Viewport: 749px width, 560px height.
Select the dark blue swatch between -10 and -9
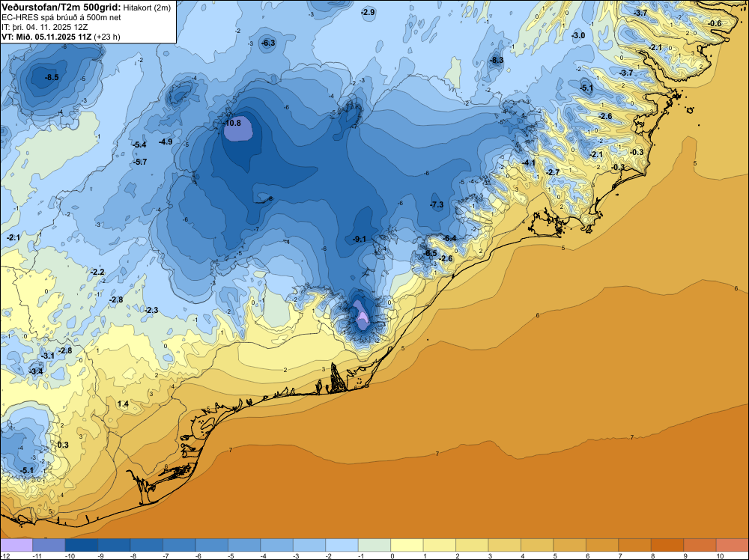click(x=81, y=545)
